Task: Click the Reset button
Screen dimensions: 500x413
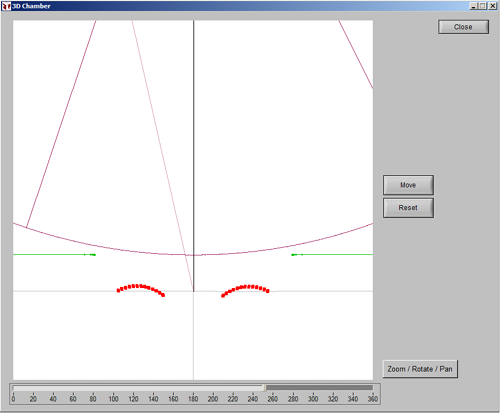Action: click(x=408, y=208)
